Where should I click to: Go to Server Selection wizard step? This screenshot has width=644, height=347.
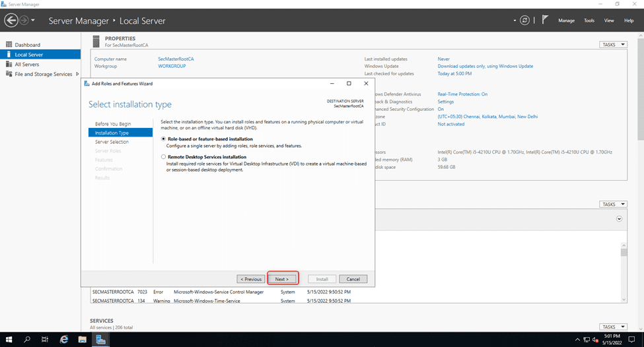tap(112, 142)
